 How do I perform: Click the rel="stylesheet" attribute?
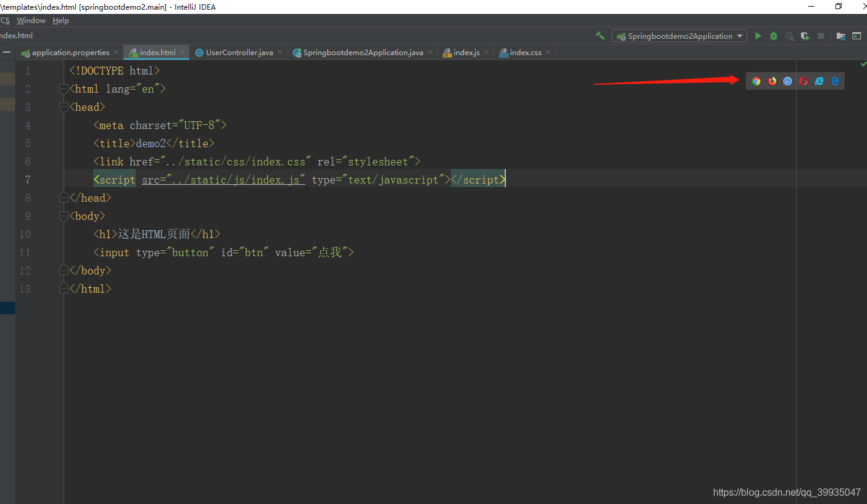pos(366,162)
